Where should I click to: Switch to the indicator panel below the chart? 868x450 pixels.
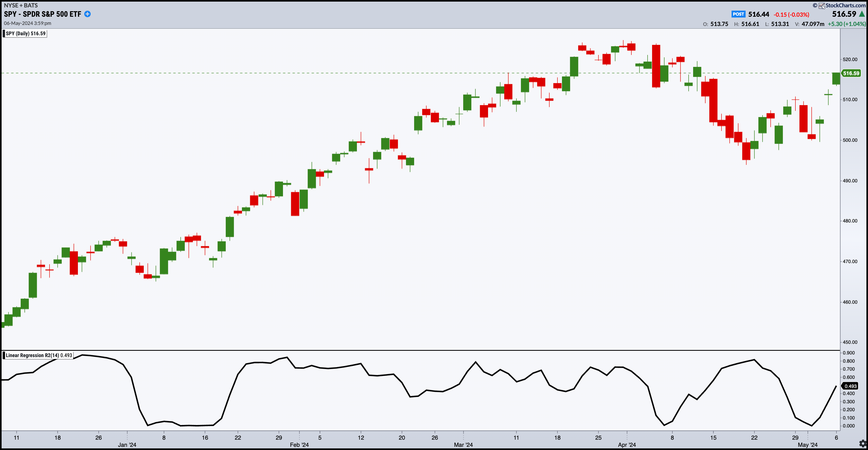431,388
